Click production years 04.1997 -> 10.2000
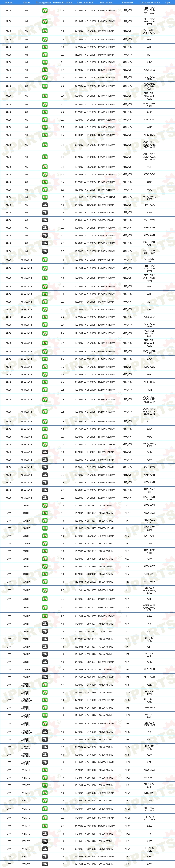The image size is (175, 868). [85, 205]
